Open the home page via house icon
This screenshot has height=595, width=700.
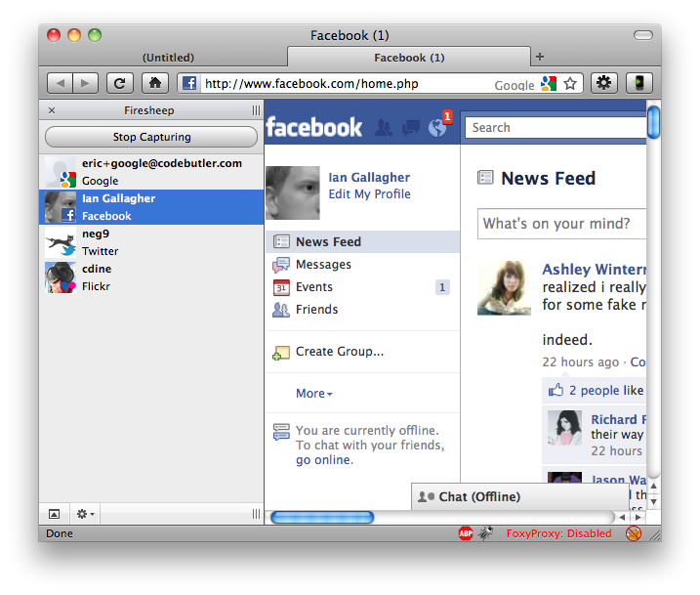pos(155,83)
